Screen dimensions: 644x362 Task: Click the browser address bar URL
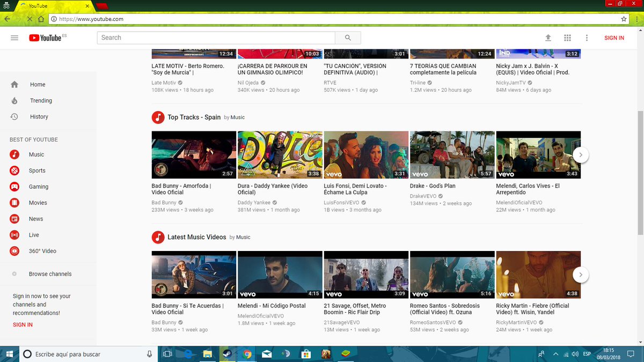click(91, 19)
